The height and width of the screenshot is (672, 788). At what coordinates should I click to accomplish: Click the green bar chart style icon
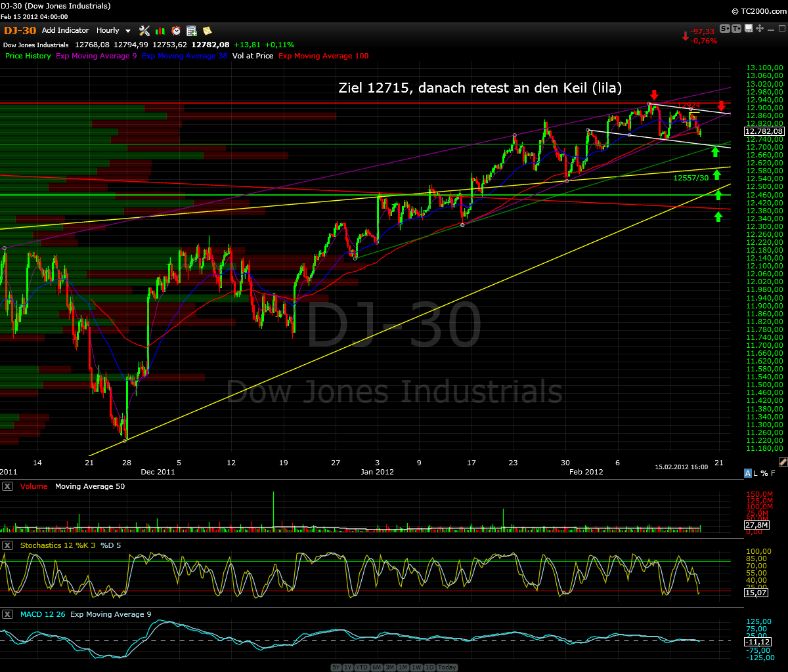[x=160, y=31]
